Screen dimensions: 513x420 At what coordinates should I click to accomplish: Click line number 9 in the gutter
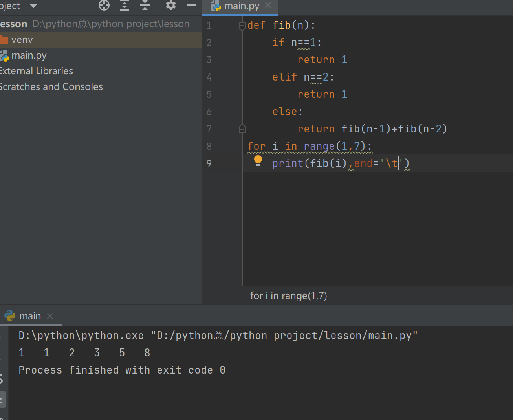pos(209,163)
